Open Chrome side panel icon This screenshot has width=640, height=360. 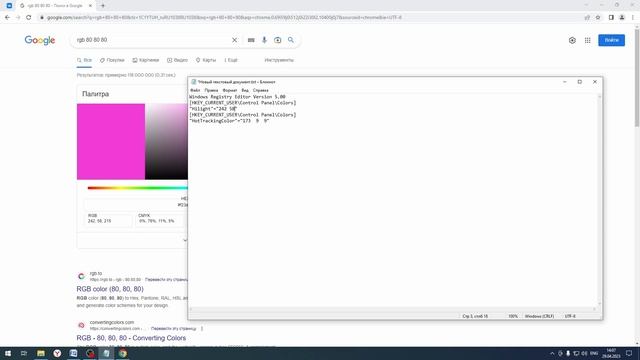click(611, 18)
